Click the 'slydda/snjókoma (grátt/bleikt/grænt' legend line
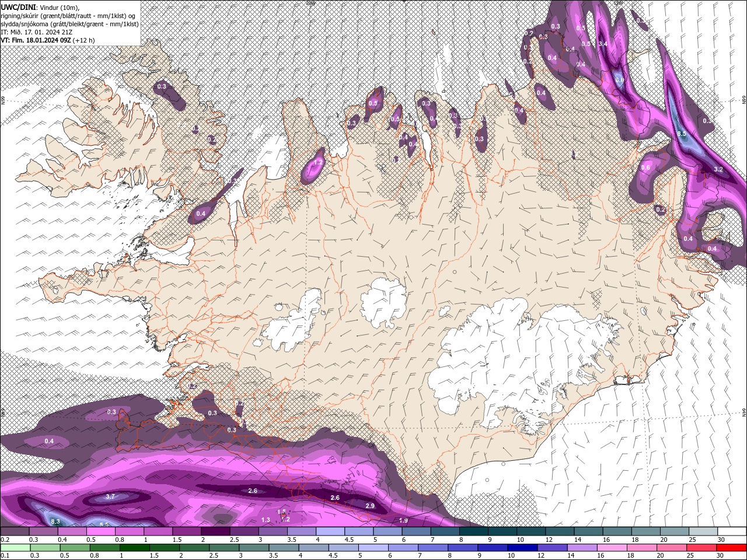 69,23
